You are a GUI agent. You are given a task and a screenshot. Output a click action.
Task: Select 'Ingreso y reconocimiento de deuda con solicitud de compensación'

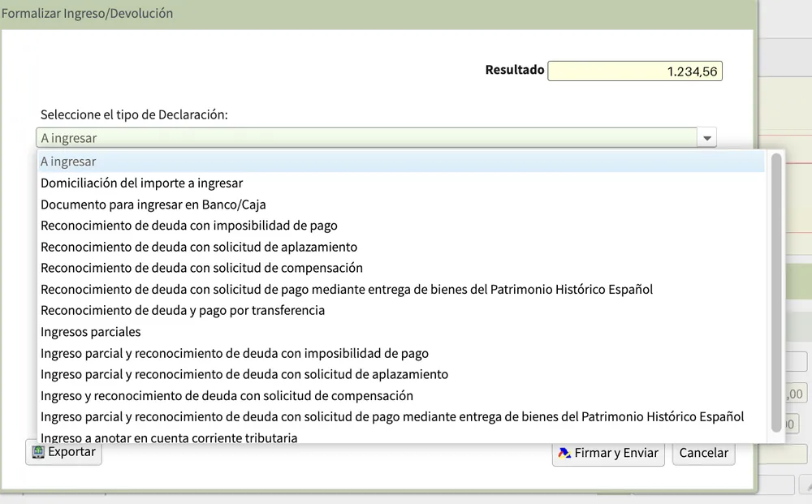tap(401, 395)
